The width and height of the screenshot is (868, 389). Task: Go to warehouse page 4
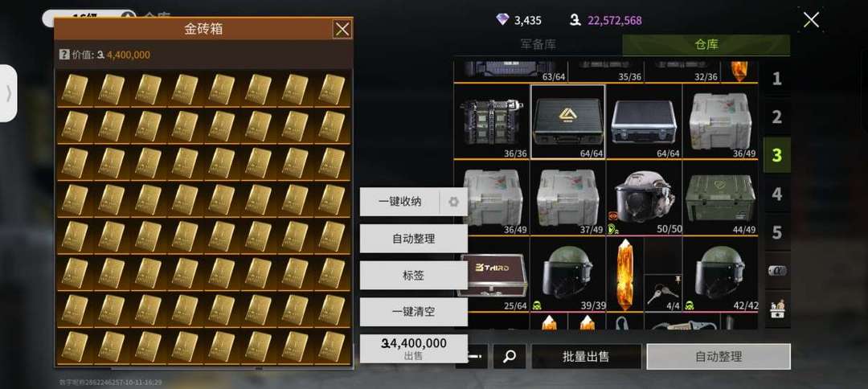(776, 194)
